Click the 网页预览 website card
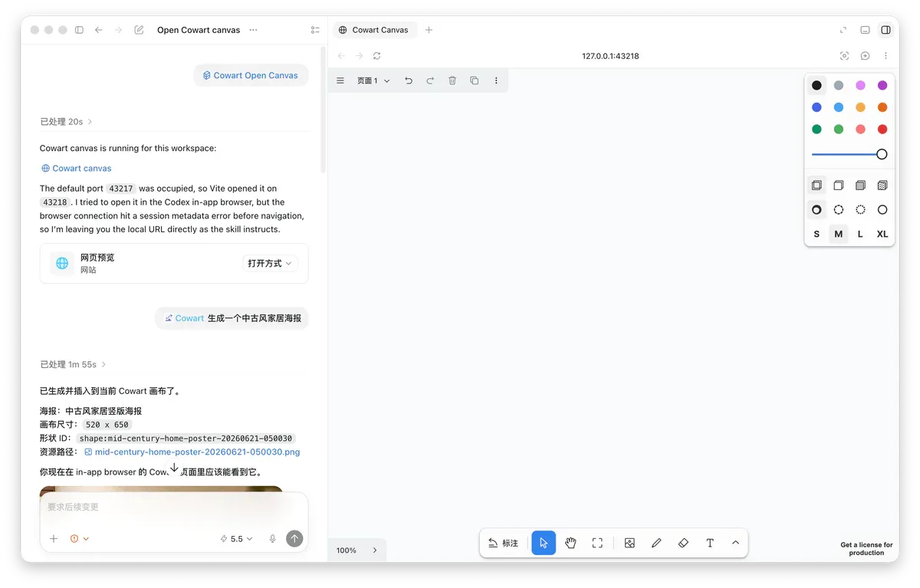The width and height of the screenshot is (920, 588). point(174,264)
